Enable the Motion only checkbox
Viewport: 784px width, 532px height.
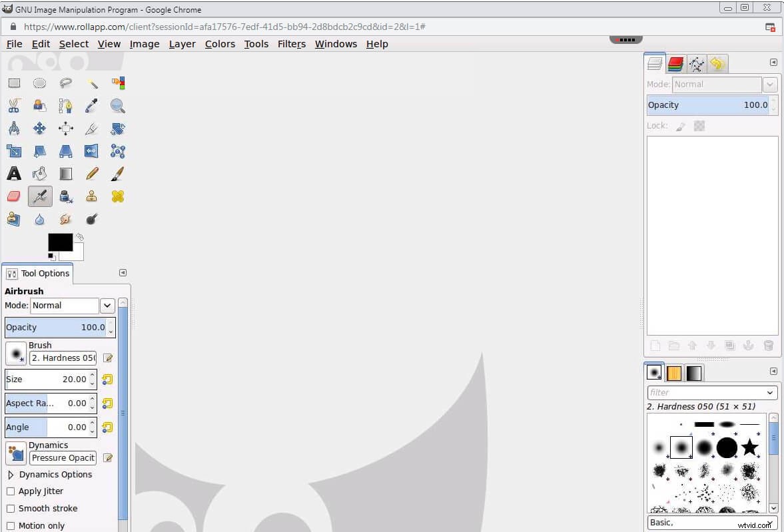point(11,526)
